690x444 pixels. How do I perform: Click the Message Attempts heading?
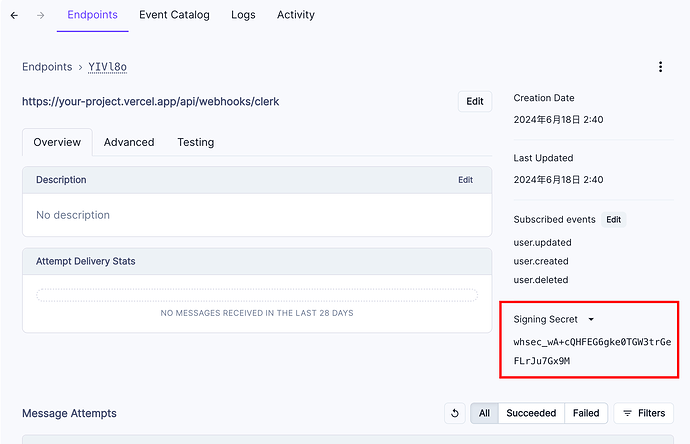click(x=69, y=413)
